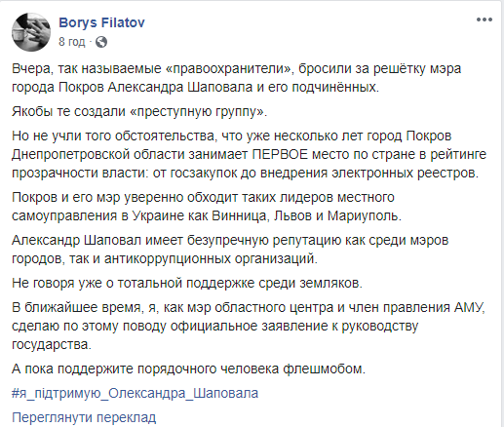Click the word 'флешмобом' near the post end
The image size is (504, 427).
pyautogui.click(x=324, y=369)
